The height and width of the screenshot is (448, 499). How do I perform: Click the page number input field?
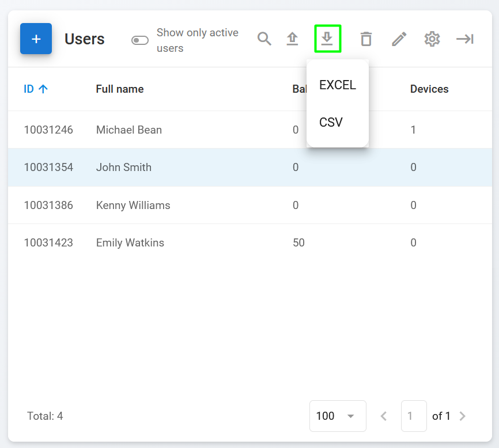(x=414, y=416)
